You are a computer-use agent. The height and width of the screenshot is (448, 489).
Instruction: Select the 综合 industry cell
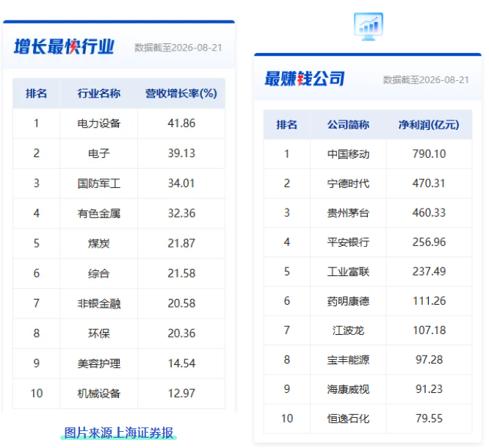(99, 273)
